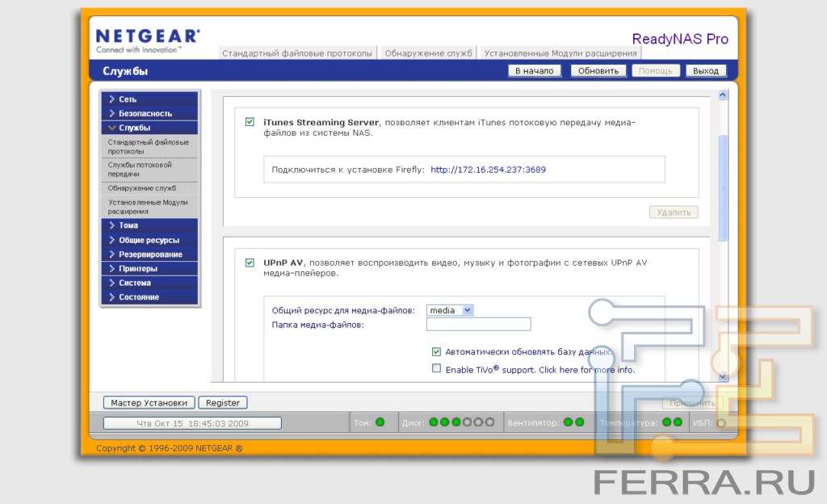Expand the Тома menu section
This screenshot has height=504, width=827.
(149, 225)
